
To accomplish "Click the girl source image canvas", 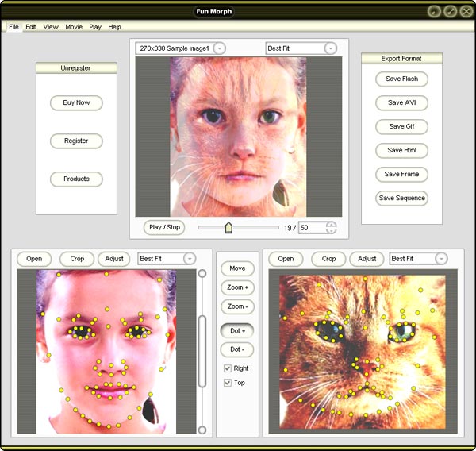I will click(106, 352).
